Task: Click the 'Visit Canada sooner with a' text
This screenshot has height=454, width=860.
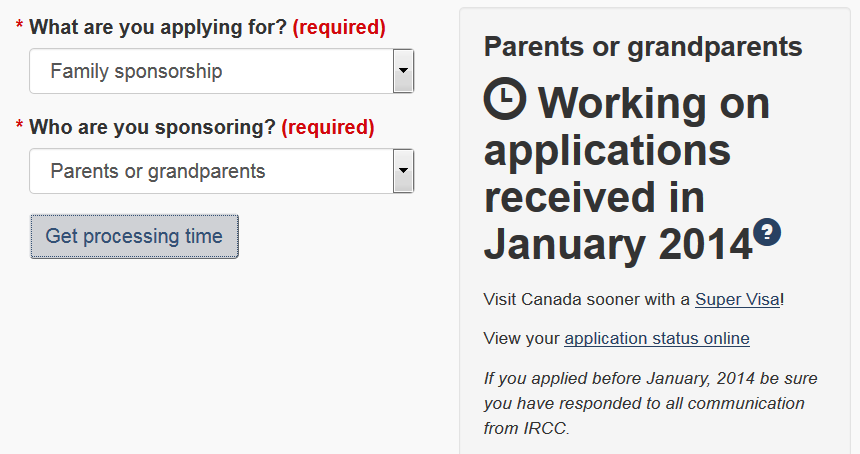Action: 586,299
